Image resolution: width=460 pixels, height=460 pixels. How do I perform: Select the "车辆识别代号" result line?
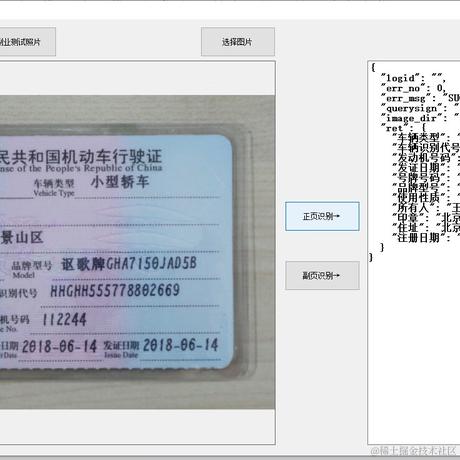(x=426, y=147)
